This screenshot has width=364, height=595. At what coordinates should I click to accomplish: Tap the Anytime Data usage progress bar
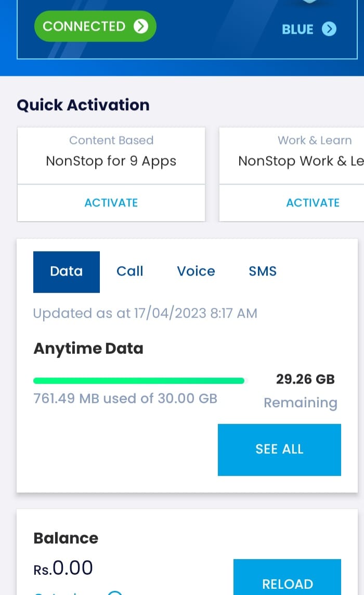(140, 381)
